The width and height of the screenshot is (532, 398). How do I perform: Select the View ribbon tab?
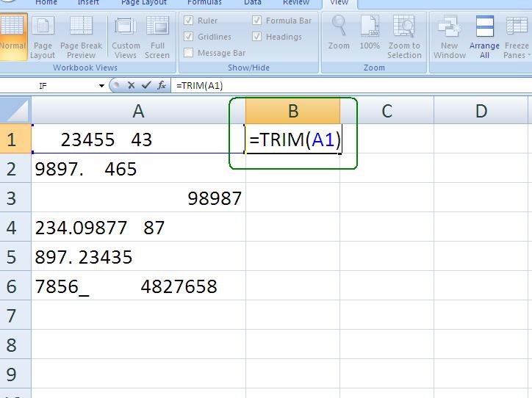[x=339, y=3]
